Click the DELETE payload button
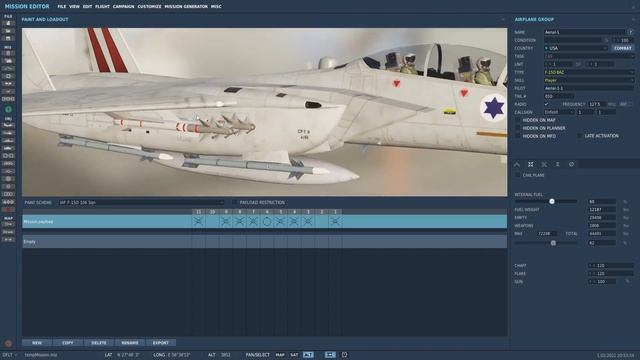The image size is (640, 360). (x=99, y=343)
